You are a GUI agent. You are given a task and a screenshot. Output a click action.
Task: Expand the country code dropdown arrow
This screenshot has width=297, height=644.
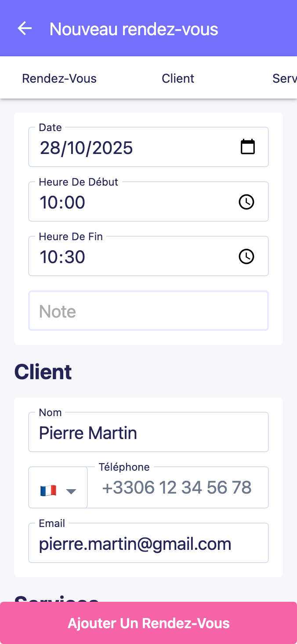[71, 491]
